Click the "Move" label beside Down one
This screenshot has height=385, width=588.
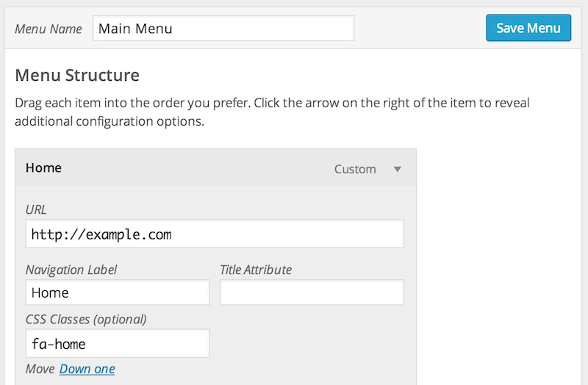point(40,369)
